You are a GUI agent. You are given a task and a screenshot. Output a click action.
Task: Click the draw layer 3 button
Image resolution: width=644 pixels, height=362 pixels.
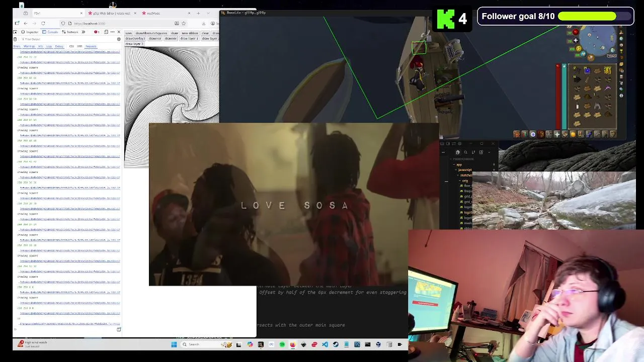pos(134,44)
